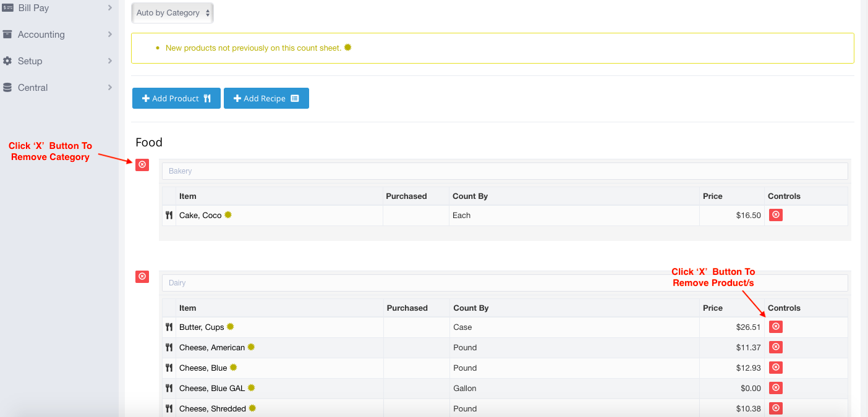Screen dimensions: 868x417
Task: Click new-product star next to Cheese, Shredded
Action: 252,408
